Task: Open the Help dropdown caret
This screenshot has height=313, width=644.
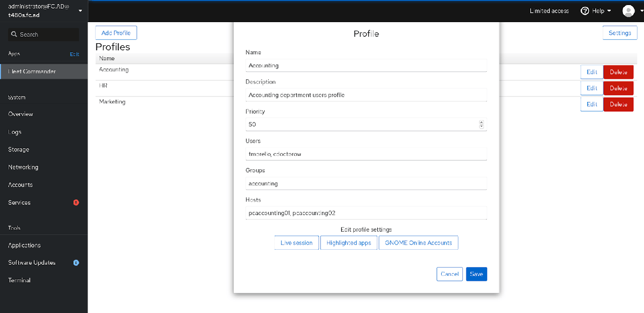Action: point(609,11)
